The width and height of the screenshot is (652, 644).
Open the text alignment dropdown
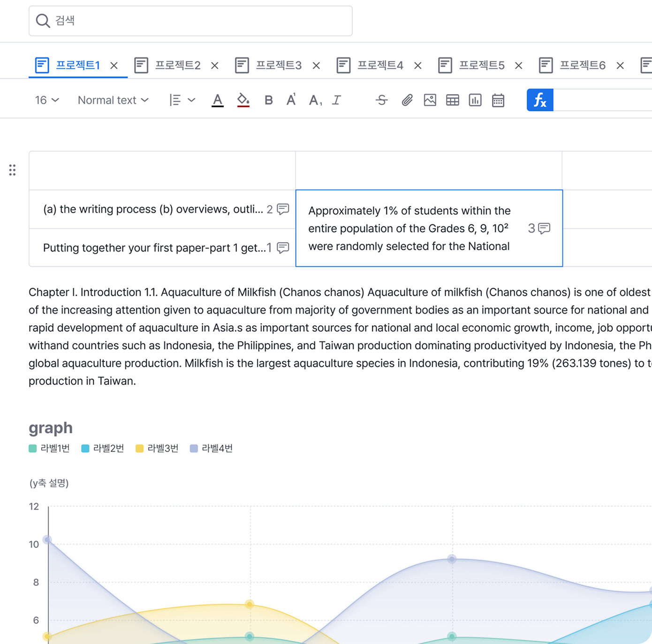182,100
